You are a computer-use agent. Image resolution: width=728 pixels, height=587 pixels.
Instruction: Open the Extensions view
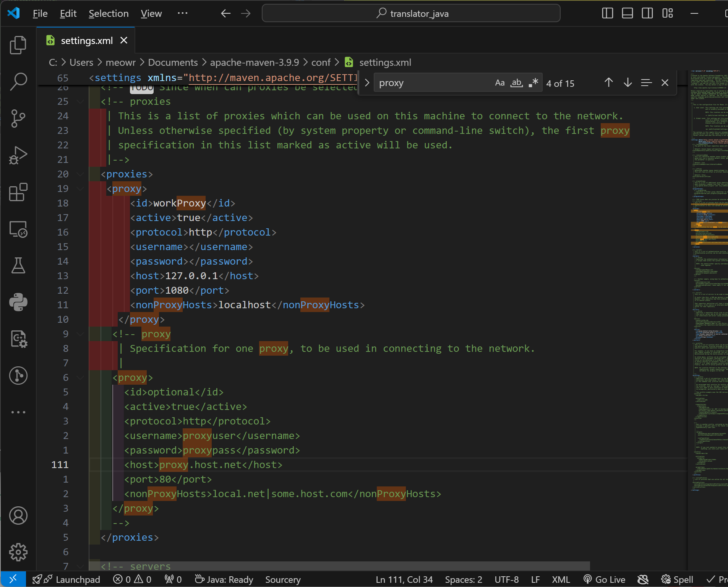pyautogui.click(x=18, y=192)
